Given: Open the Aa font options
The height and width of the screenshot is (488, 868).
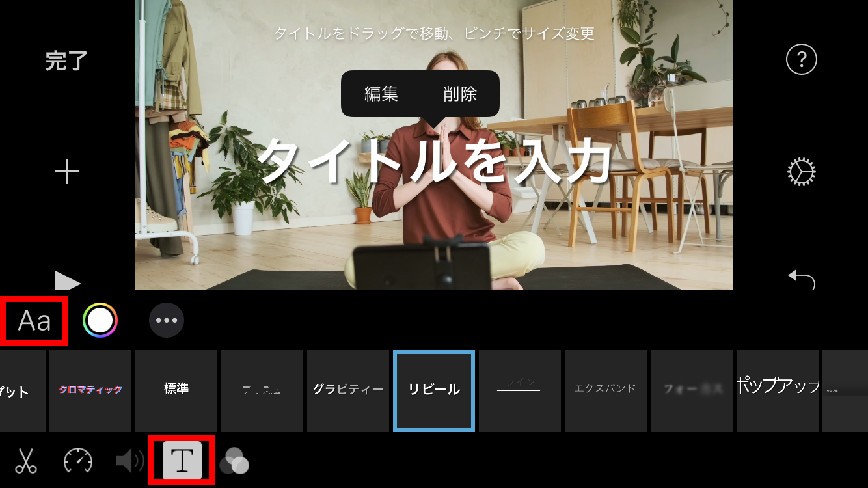Looking at the screenshot, I should tap(34, 321).
